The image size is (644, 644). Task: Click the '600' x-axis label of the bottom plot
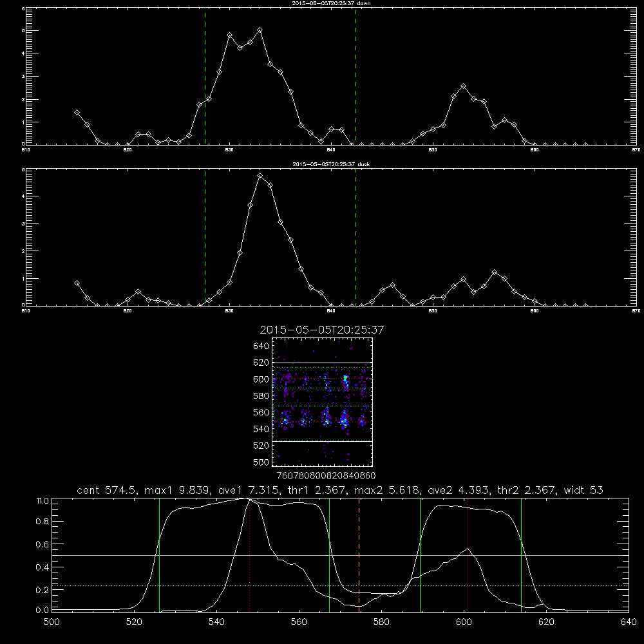[x=464, y=622]
